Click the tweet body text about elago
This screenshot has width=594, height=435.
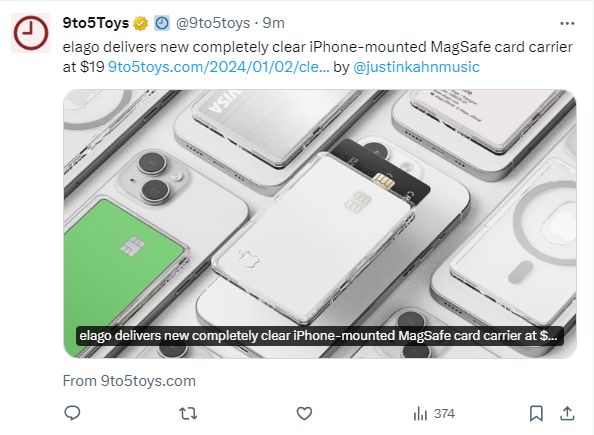pos(317,57)
